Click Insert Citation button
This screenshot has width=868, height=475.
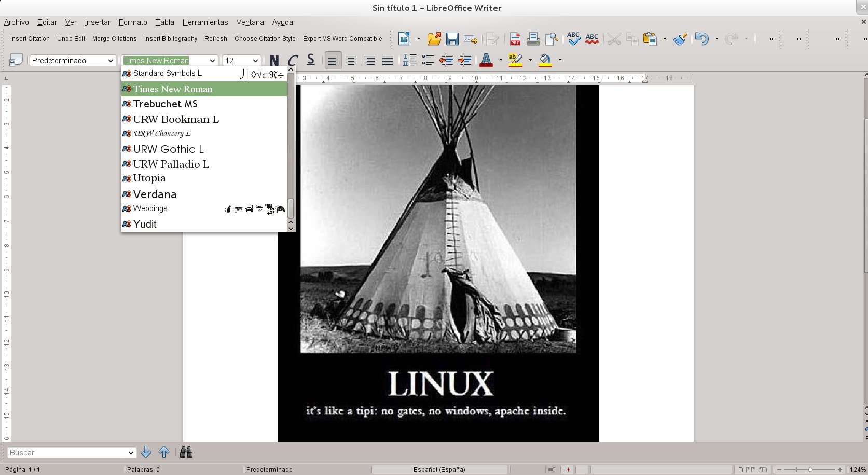pos(30,39)
